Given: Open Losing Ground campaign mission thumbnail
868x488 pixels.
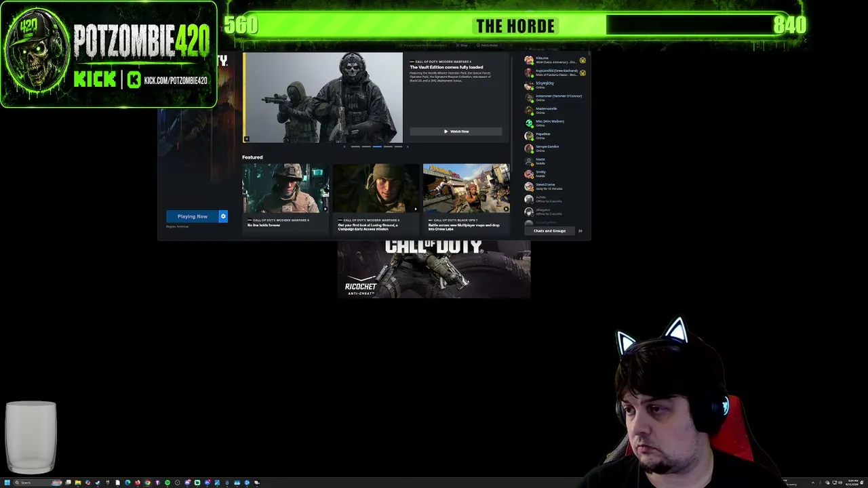Looking at the screenshot, I should 376,188.
